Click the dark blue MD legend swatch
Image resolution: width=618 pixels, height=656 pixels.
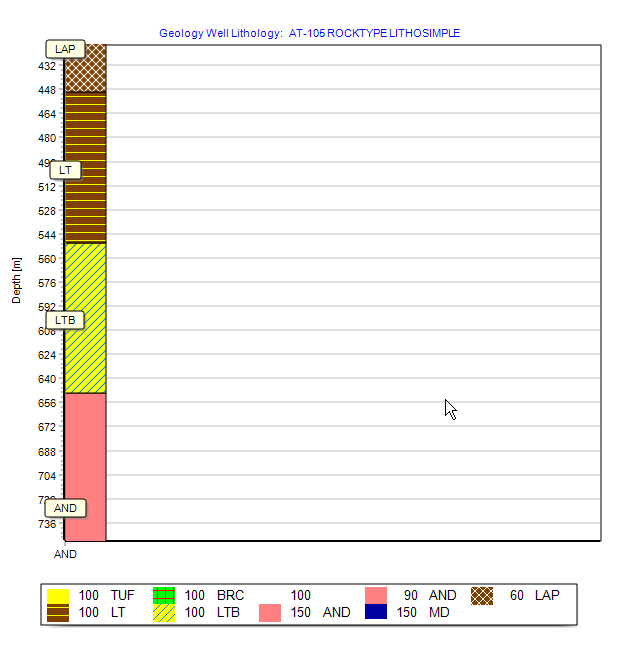pyautogui.click(x=376, y=612)
